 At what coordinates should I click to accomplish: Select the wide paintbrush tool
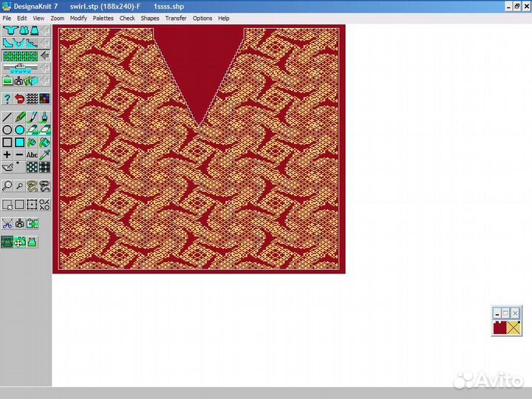click(x=44, y=117)
